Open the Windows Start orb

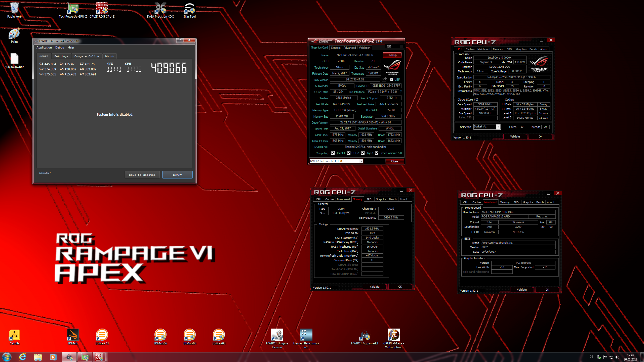[7, 357]
